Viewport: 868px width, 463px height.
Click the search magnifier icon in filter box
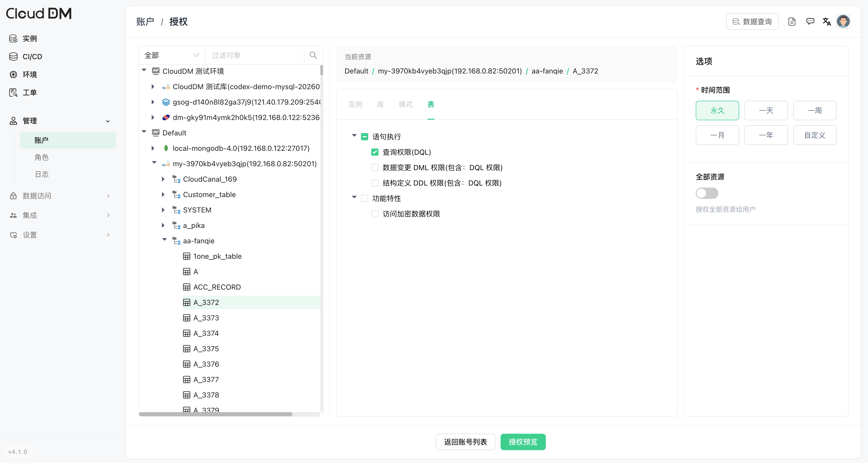click(313, 55)
